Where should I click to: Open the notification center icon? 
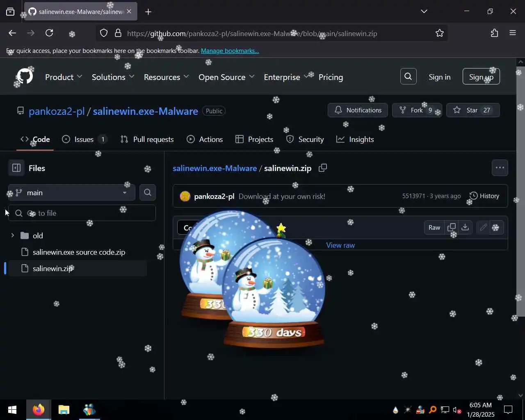click(508, 409)
